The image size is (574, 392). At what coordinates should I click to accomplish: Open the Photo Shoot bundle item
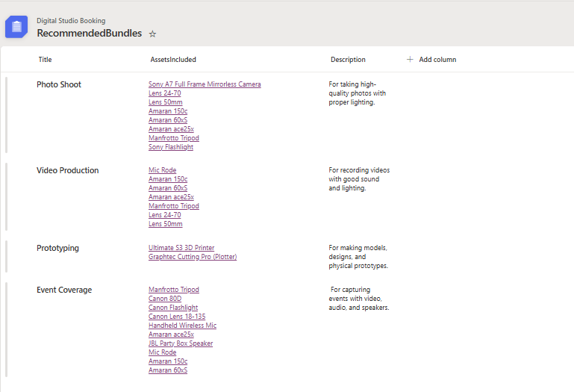point(58,84)
